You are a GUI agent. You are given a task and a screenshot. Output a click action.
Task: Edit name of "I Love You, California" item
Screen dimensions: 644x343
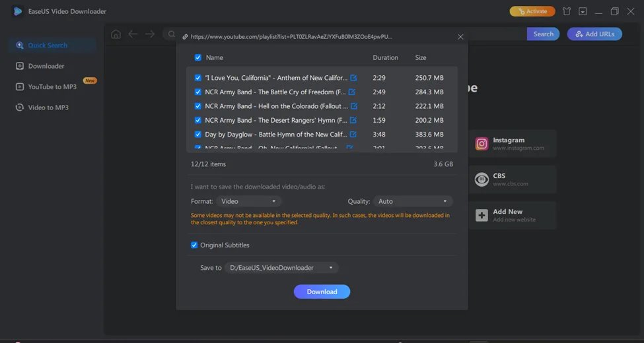[x=353, y=78]
